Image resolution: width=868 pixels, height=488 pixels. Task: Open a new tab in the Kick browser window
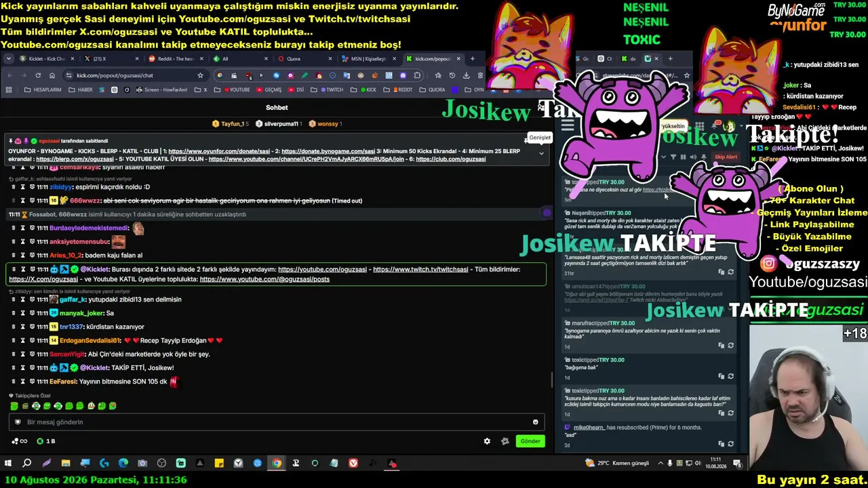click(471, 59)
